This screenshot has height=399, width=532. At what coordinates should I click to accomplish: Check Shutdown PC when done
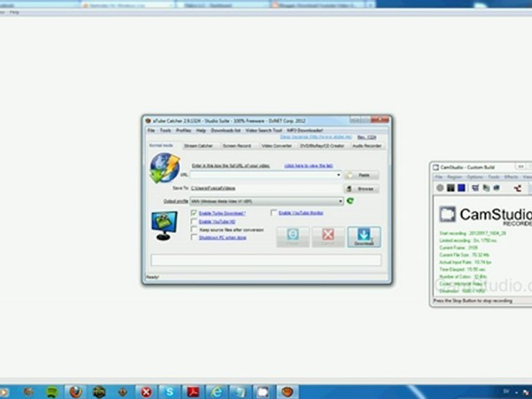194,238
